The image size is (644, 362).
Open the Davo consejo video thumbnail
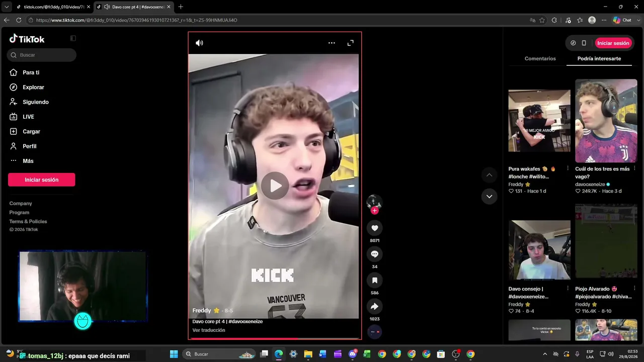(539, 250)
